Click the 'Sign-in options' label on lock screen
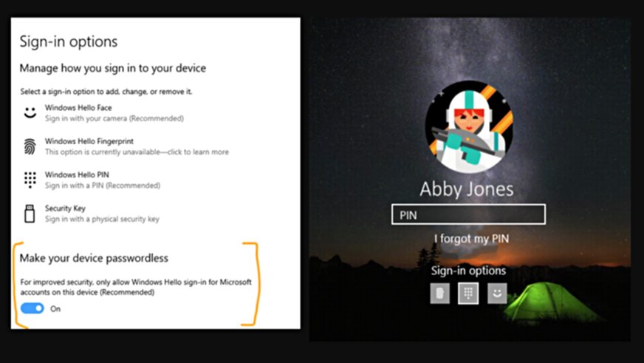The width and height of the screenshot is (644, 363). pyautogui.click(x=468, y=271)
